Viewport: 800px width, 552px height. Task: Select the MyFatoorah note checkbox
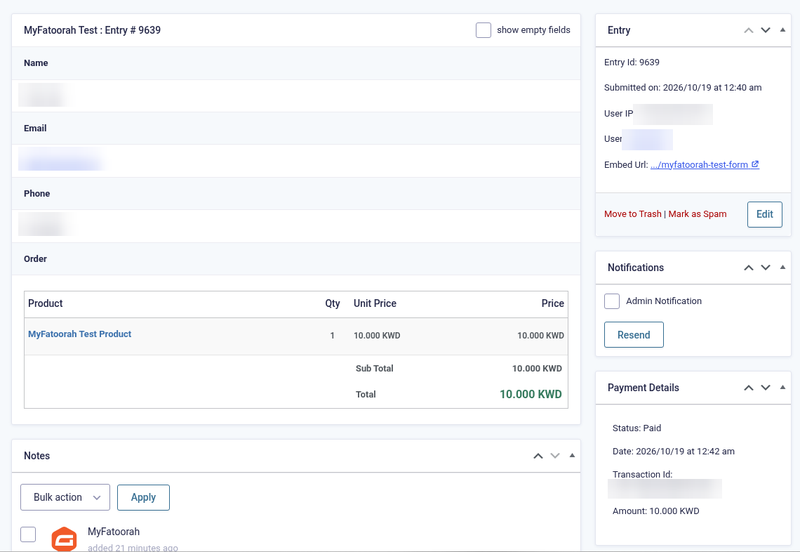click(28, 534)
